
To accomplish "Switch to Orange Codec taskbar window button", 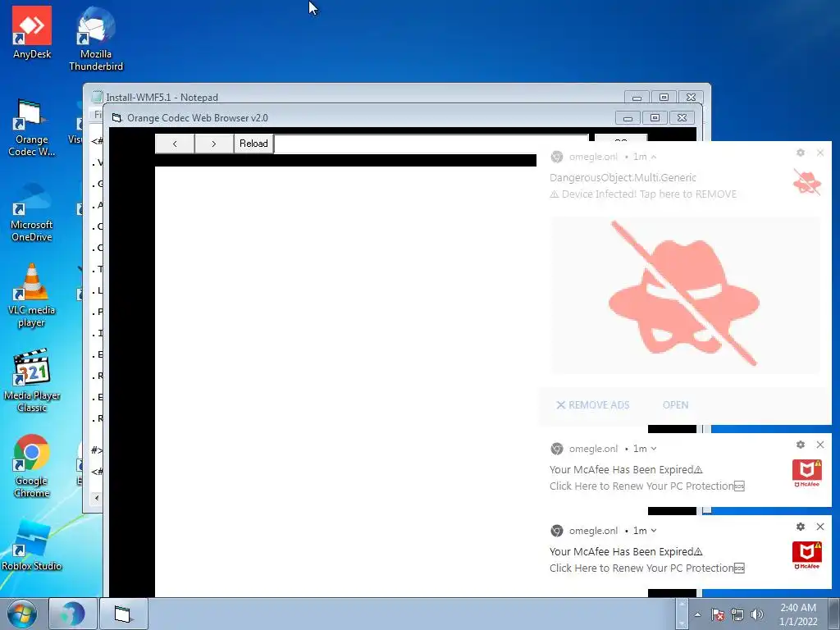I will 123,614.
